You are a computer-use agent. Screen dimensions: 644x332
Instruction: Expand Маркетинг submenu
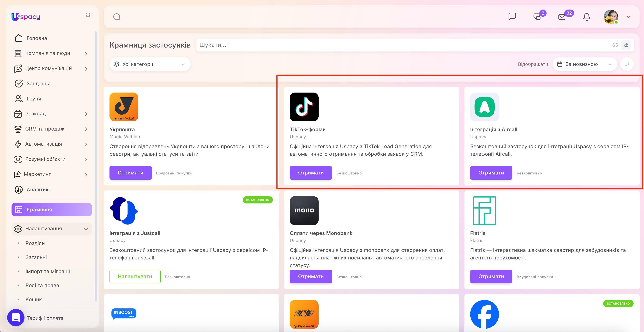[86, 174]
